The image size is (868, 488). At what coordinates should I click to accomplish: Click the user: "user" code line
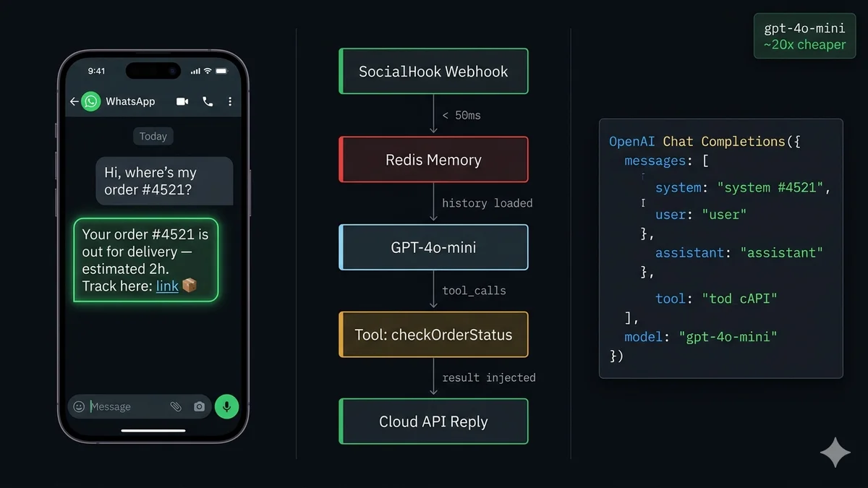(x=701, y=215)
